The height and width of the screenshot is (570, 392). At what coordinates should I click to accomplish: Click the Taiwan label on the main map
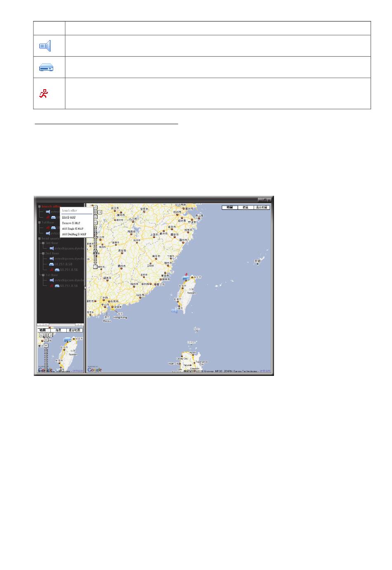[191, 293]
